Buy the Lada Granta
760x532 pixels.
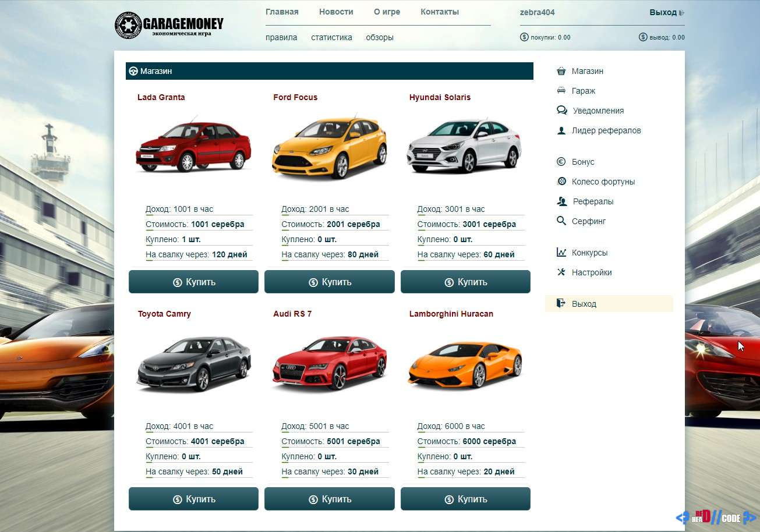193,282
